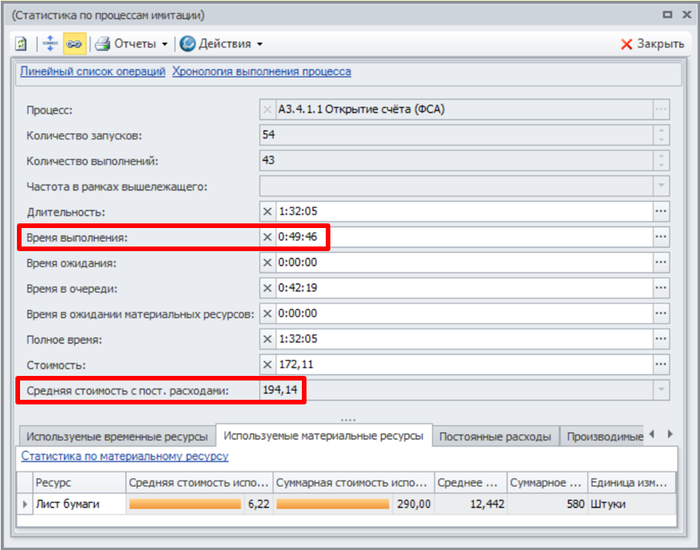Click the Статистика по материальному ресурсу link

pos(125,456)
